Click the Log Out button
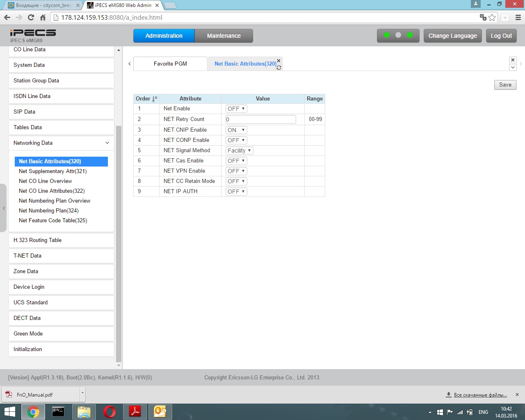This screenshot has height=420, width=525. coord(501,36)
